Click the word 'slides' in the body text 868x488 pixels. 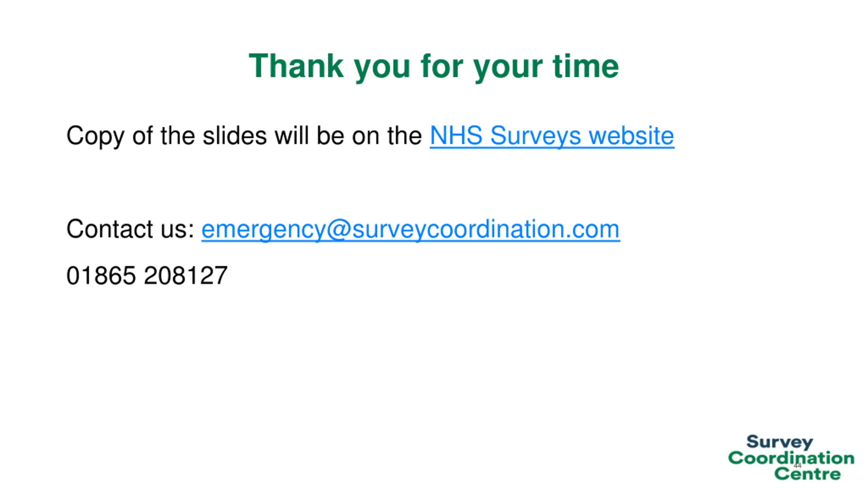point(235,136)
